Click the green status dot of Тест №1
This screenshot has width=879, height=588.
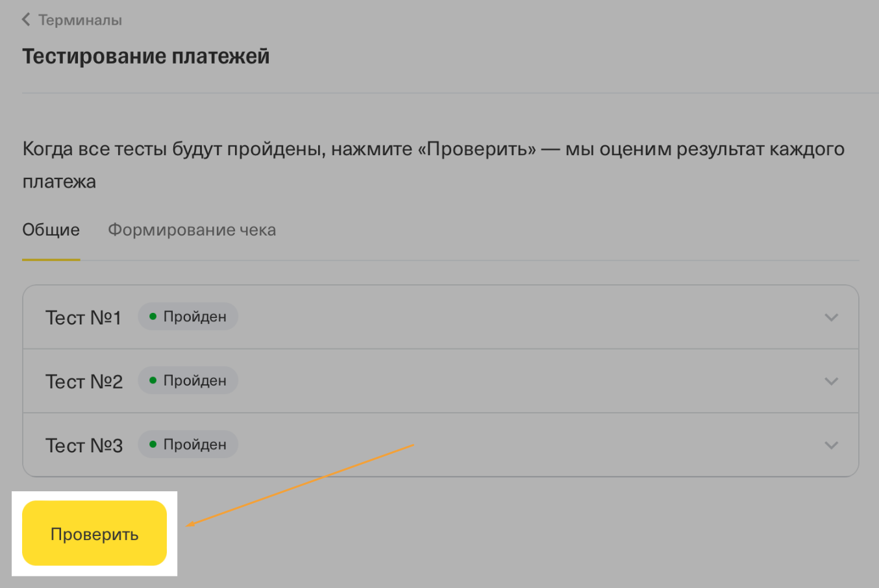[153, 317]
